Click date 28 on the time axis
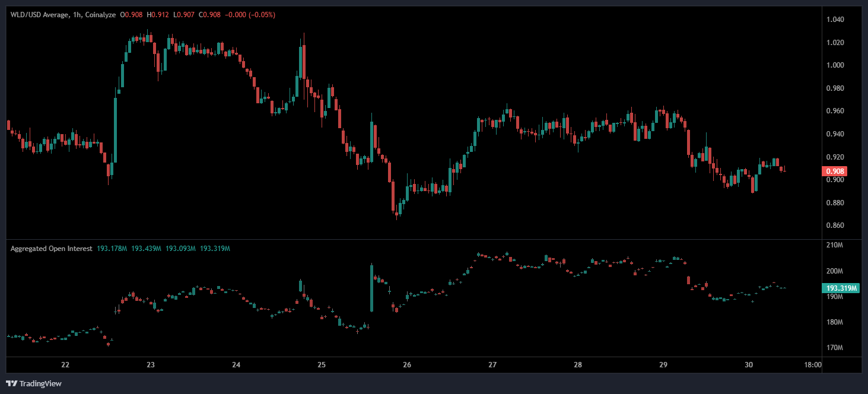The width and height of the screenshot is (868, 394). coord(578,365)
